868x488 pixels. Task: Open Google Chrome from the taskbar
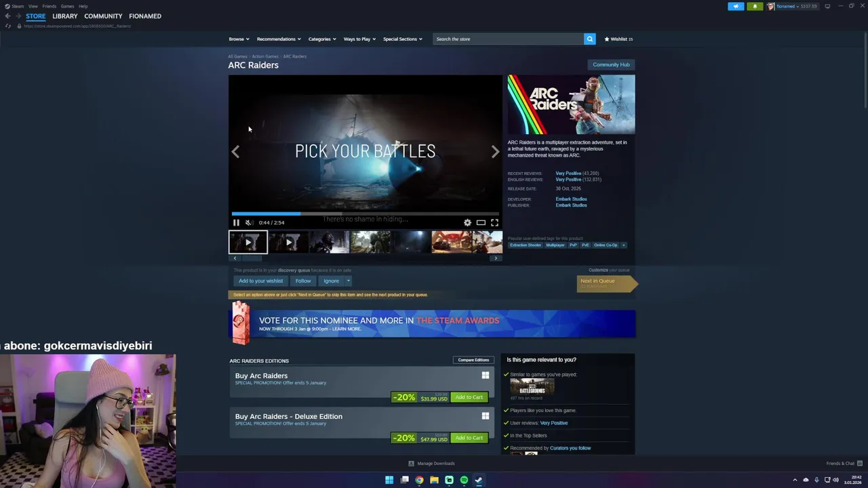[419, 480]
